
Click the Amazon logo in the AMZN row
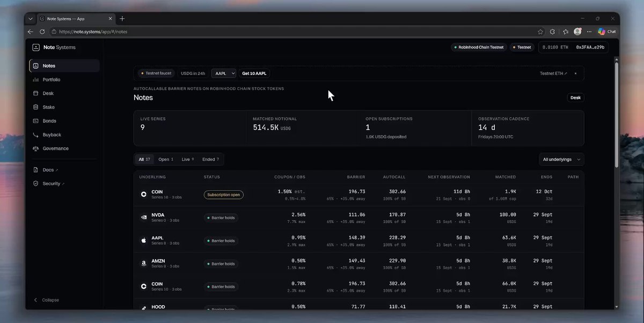(x=144, y=263)
